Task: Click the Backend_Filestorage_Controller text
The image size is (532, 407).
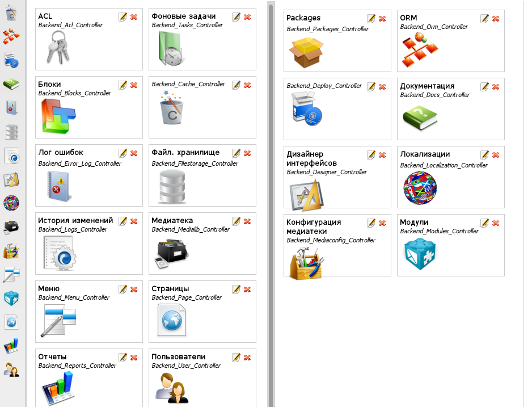Action: 195,163
